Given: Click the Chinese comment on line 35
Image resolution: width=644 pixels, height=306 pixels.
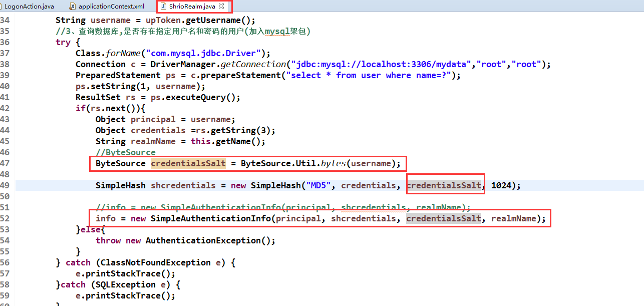Looking at the screenshot, I should 183,31.
